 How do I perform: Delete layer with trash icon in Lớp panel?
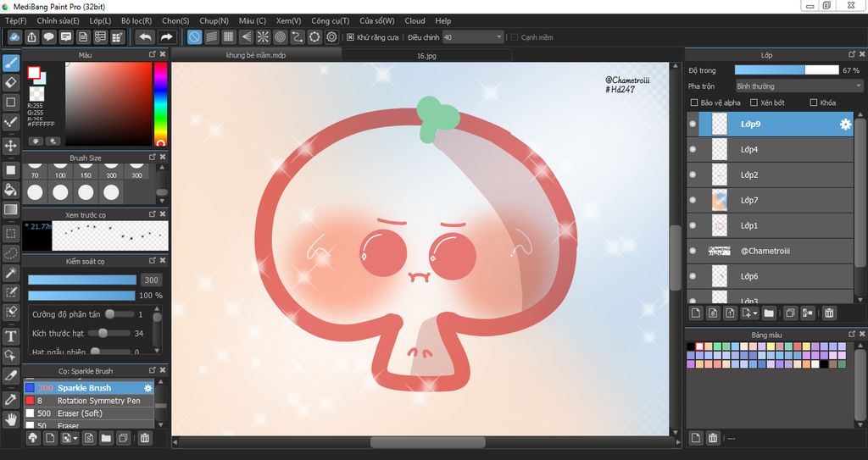click(829, 313)
